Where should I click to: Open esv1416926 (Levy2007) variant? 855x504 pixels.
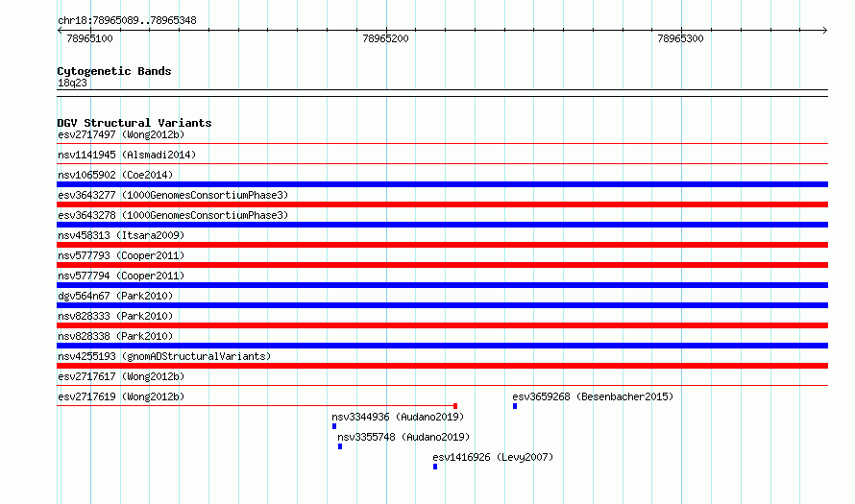pyautogui.click(x=493, y=457)
